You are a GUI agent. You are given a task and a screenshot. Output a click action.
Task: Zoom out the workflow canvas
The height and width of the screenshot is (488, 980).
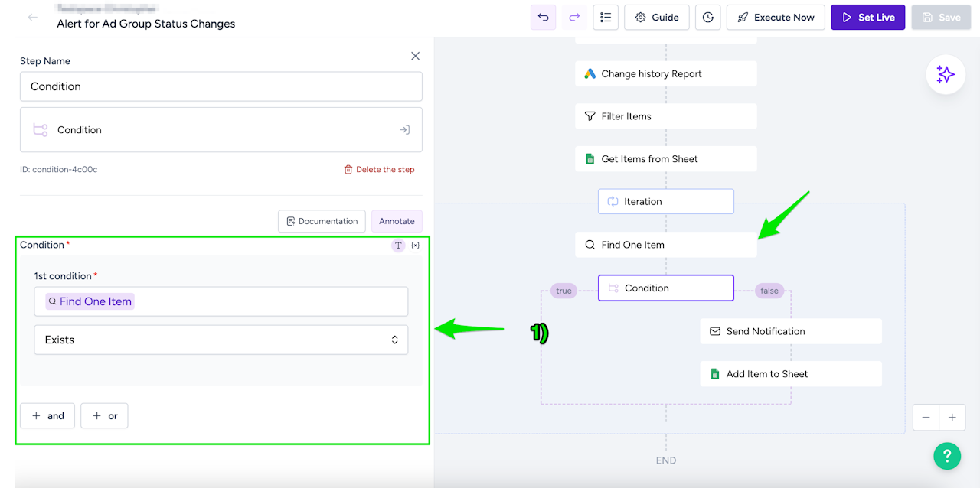pos(926,418)
